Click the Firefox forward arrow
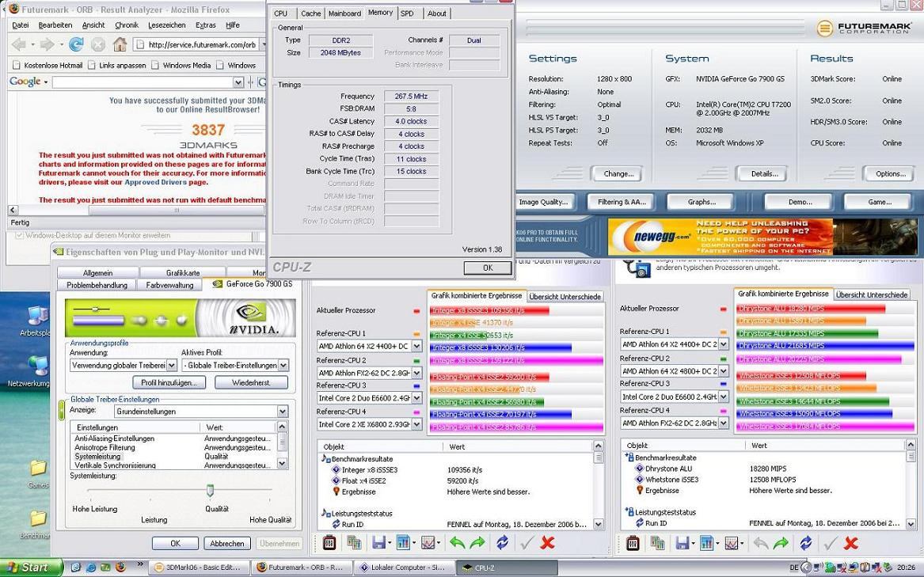This screenshot has height=577, width=924. coord(48,44)
